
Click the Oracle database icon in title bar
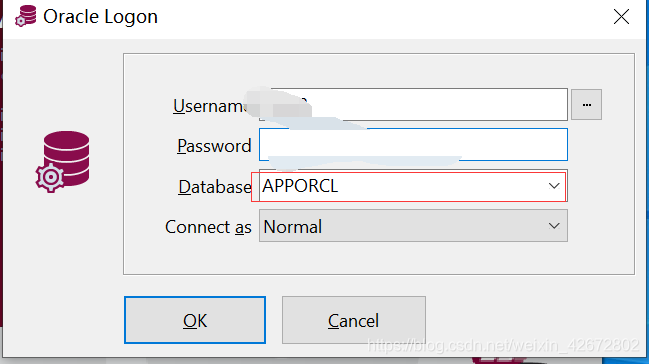pyautogui.click(x=25, y=16)
